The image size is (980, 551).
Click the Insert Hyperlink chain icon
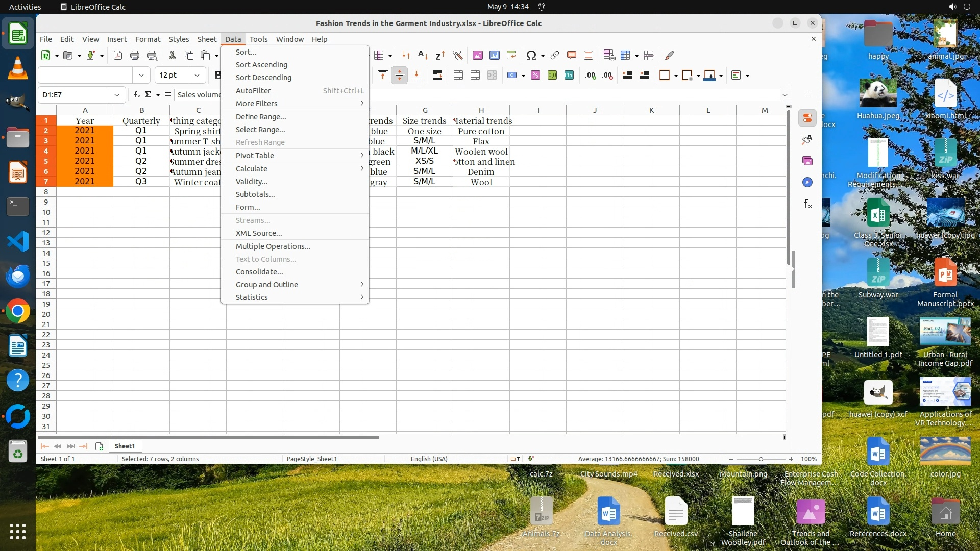pos(555,55)
